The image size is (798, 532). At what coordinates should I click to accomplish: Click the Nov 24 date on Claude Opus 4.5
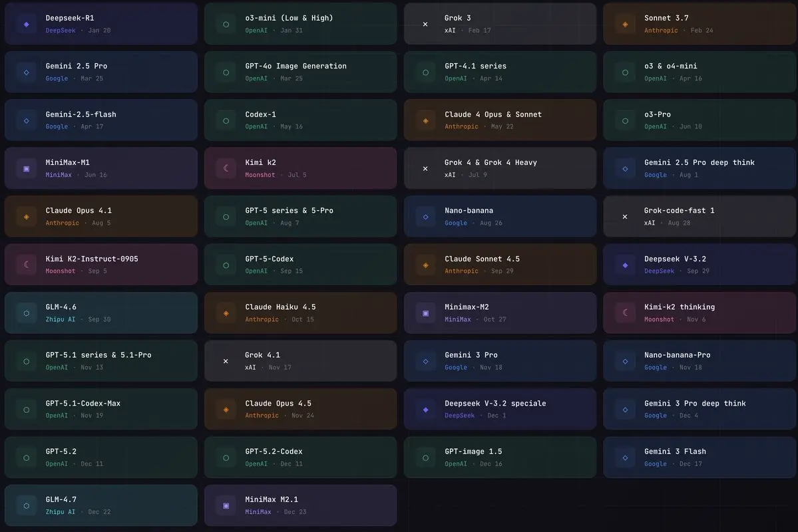(x=302, y=416)
